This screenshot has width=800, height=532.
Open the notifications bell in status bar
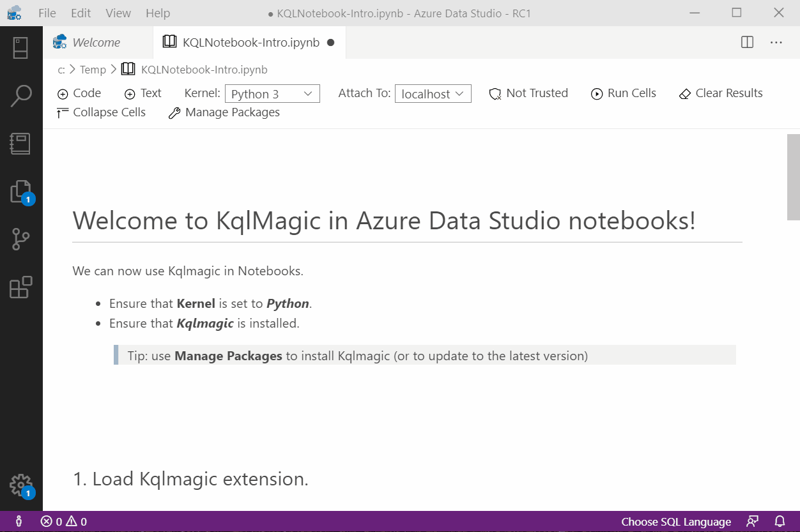[x=780, y=521]
